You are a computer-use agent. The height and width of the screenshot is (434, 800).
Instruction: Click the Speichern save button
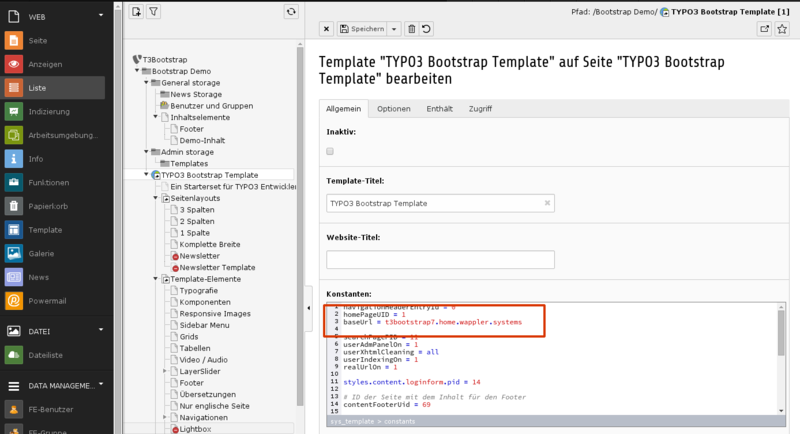362,29
